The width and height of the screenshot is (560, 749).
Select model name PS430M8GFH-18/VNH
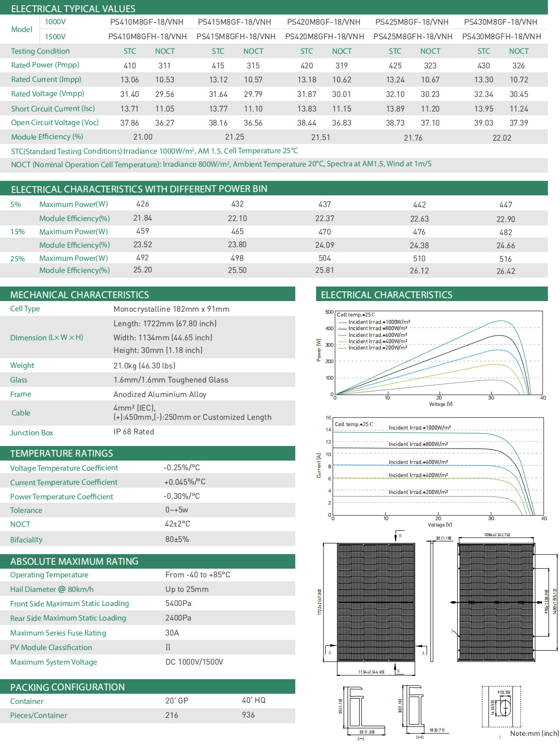pos(501,36)
